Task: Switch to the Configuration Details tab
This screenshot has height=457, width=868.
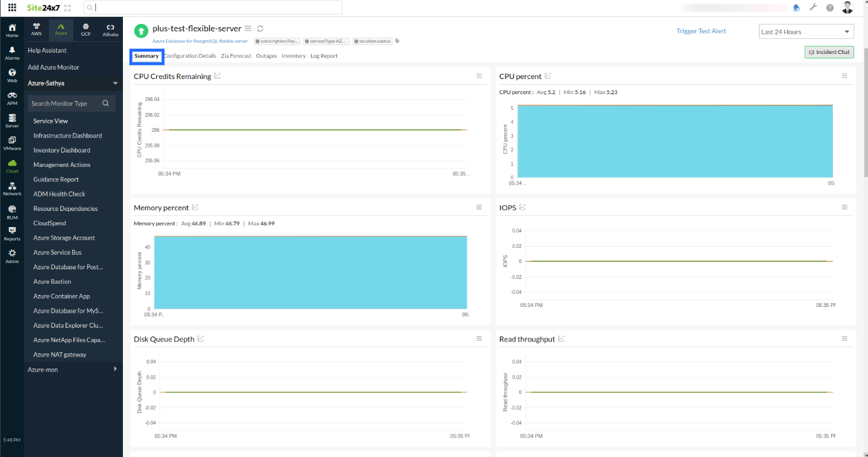Action: pyautogui.click(x=189, y=55)
